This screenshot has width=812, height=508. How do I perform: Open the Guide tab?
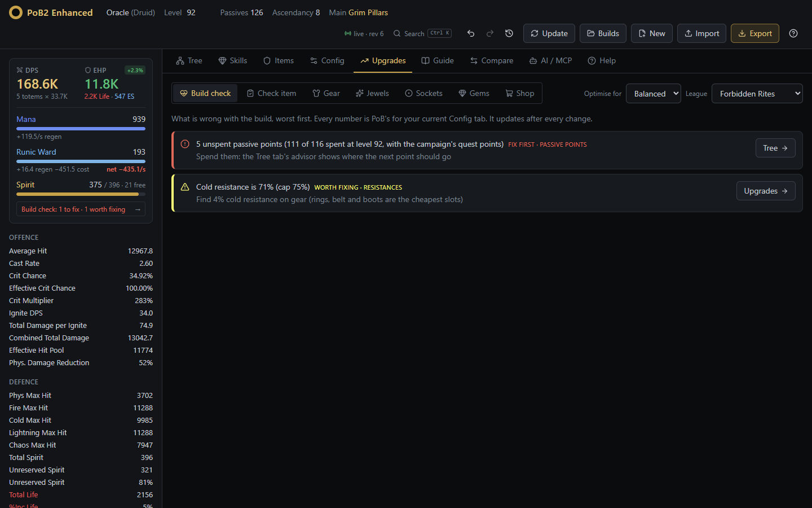click(x=438, y=60)
